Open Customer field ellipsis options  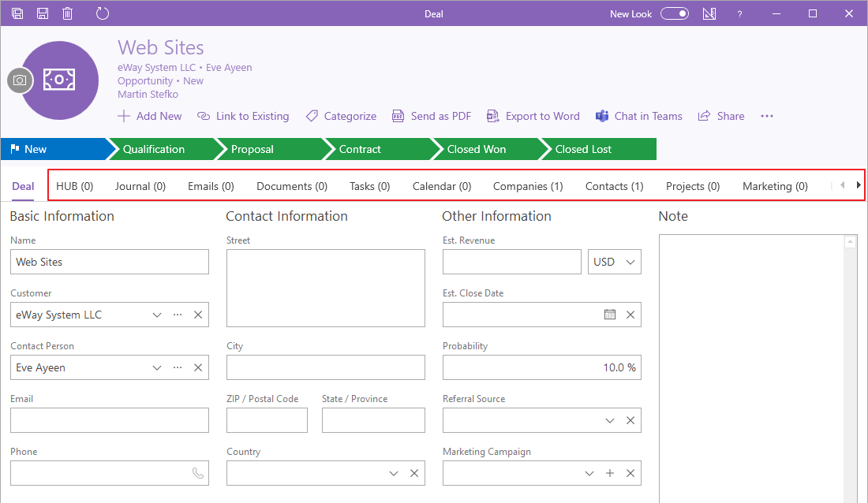pos(177,315)
